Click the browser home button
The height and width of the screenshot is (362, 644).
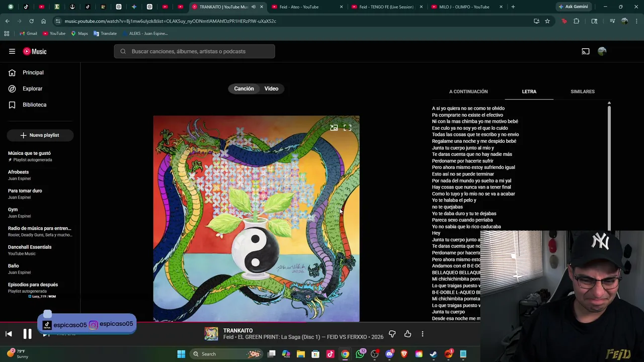point(43,21)
